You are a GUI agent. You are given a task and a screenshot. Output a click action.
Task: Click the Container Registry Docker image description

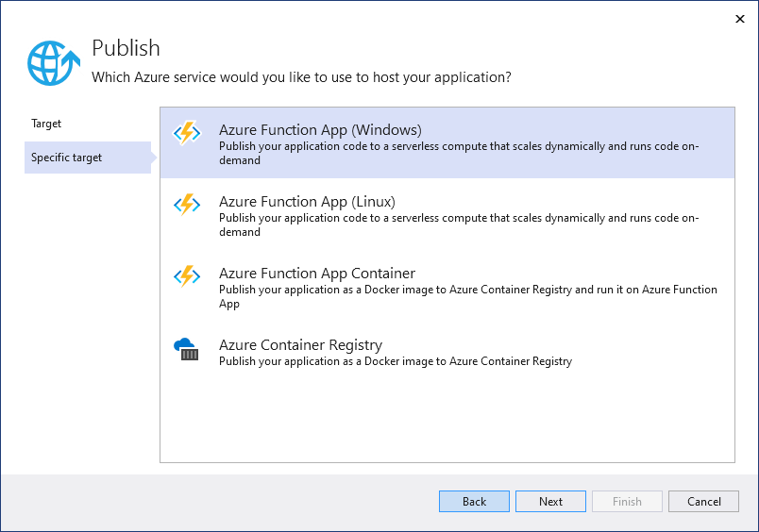396,361
